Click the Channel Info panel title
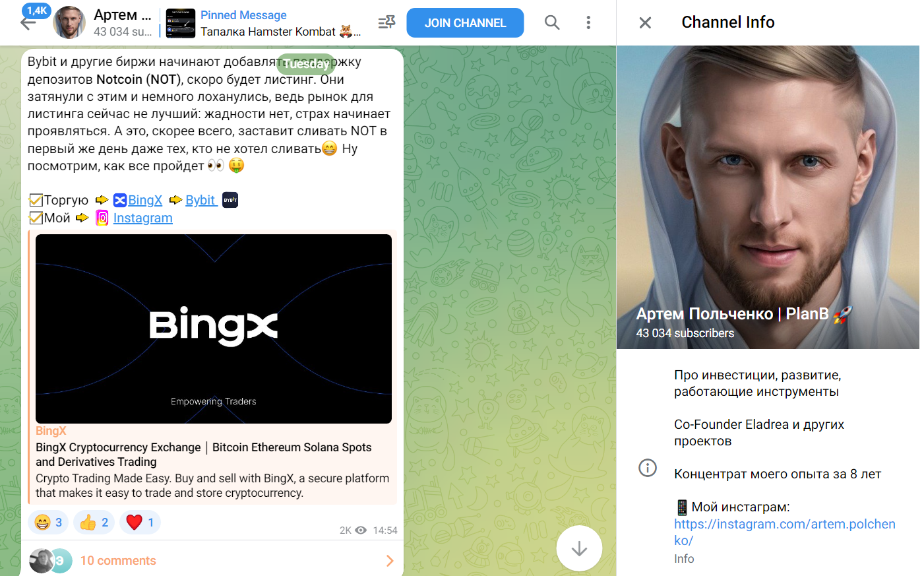 click(728, 22)
